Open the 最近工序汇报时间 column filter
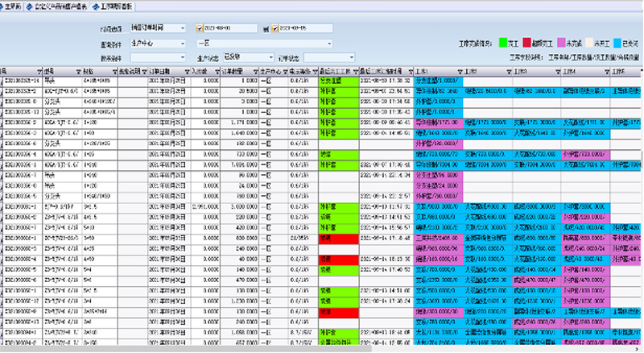 click(411, 72)
